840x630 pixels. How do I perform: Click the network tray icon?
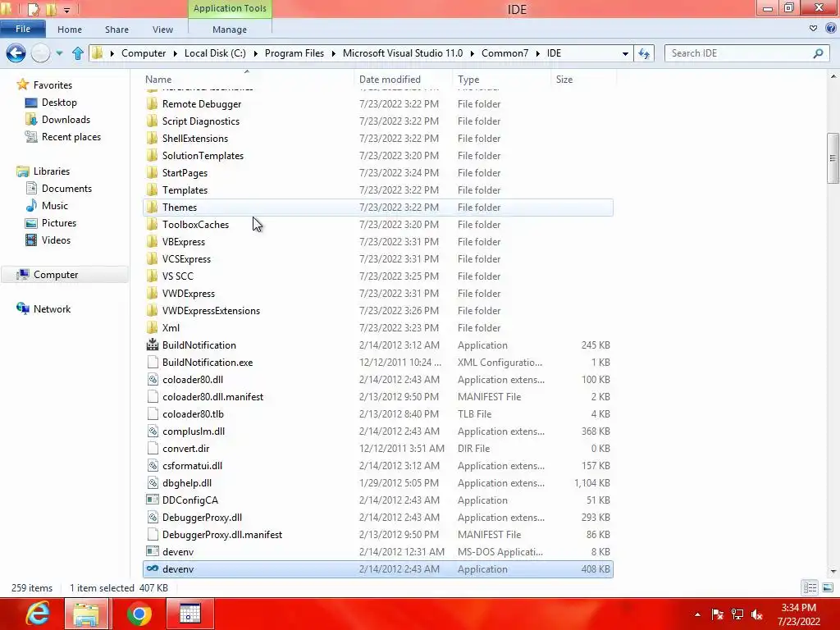coord(737,614)
